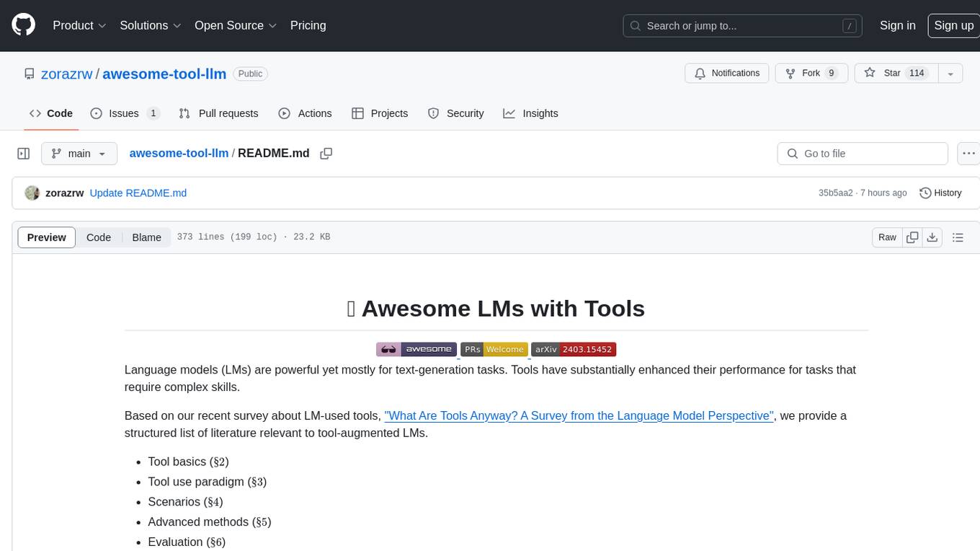Open the Update README.md commit message

coord(138,193)
